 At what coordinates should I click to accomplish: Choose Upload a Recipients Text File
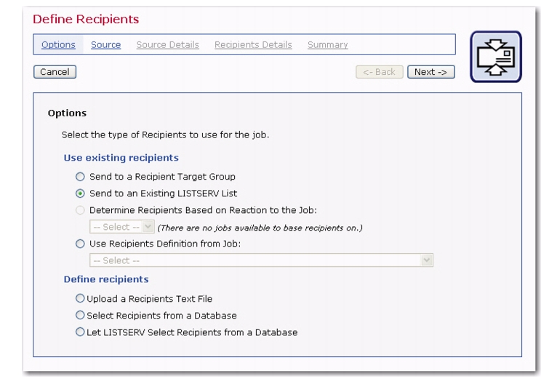pyautogui.click(x=80, y=298)
